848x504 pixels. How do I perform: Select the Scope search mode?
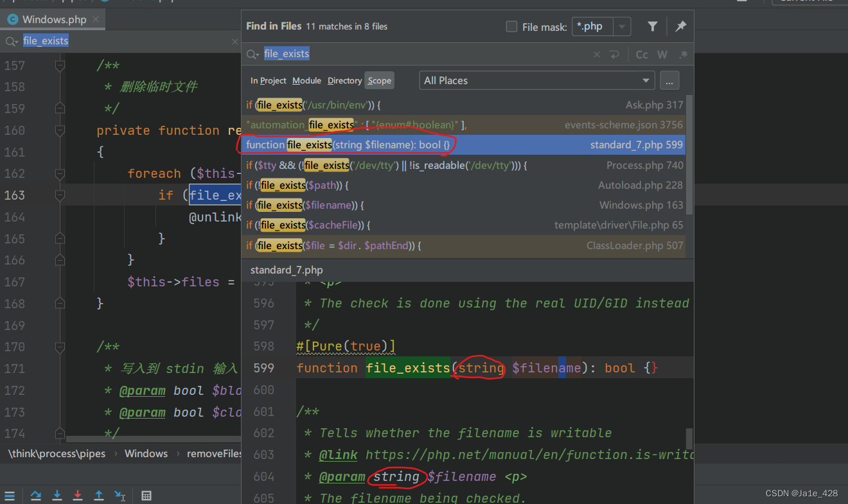click(x=379, y=80)
